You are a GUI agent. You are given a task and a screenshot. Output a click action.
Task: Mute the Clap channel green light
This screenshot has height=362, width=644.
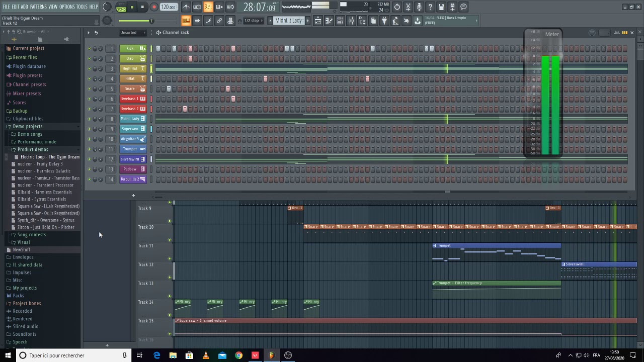click(90, 59)
